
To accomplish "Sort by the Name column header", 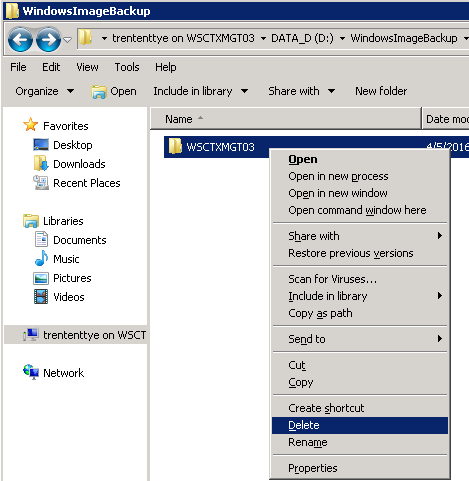I will [286, 119].
